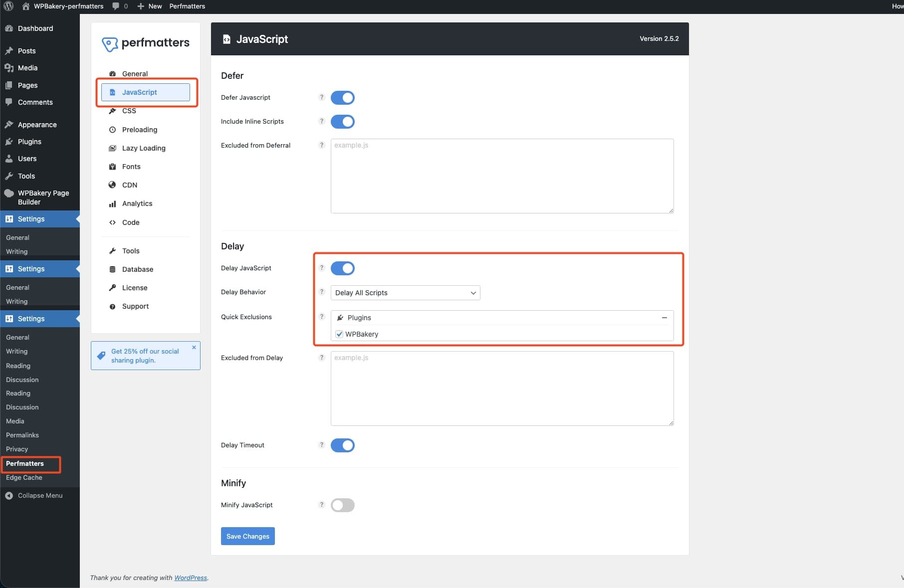Switch to the Permalinks settings page
This screenshot has height=588, width=904.
(x=22, y=435)
